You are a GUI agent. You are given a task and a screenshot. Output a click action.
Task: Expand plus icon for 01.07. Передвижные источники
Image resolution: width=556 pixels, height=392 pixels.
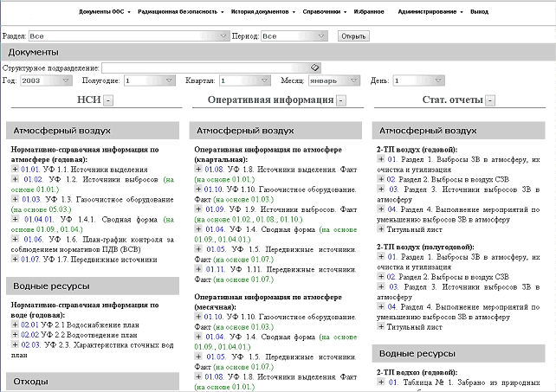coord(15,259)
